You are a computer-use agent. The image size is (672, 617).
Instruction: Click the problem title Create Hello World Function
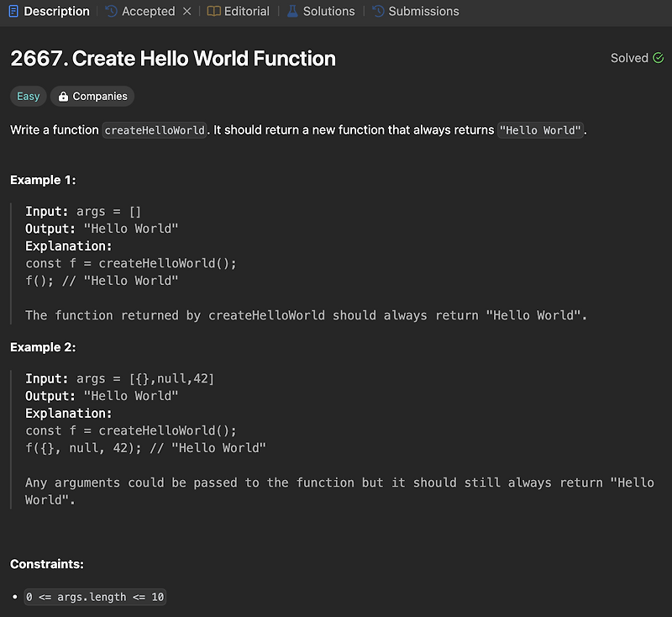pyautogui.click(x=171, y=59)
